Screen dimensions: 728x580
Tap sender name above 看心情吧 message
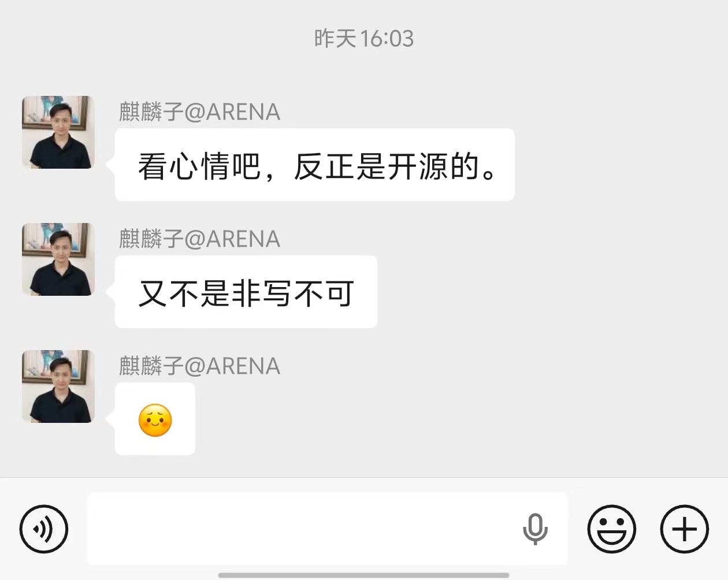point(200,111)
